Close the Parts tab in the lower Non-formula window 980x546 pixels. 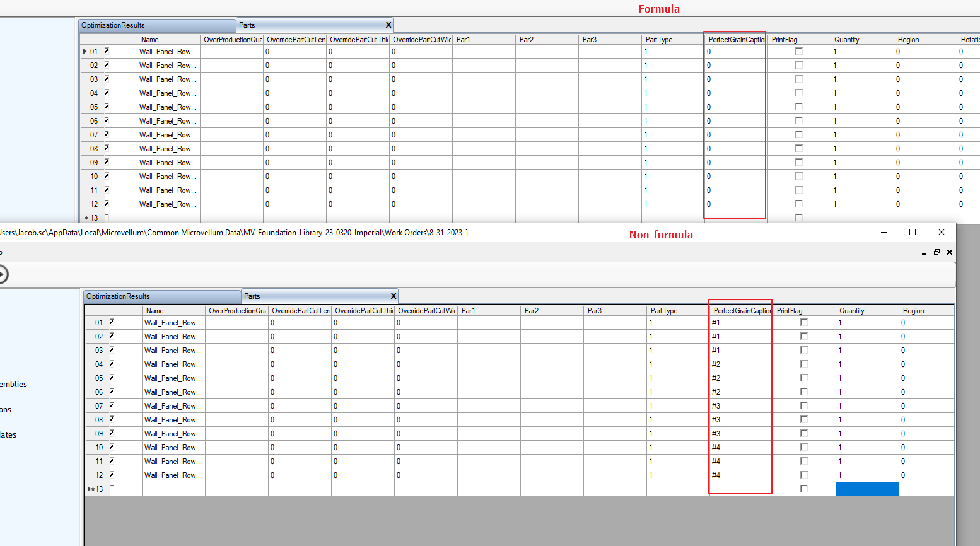[394, 296]
